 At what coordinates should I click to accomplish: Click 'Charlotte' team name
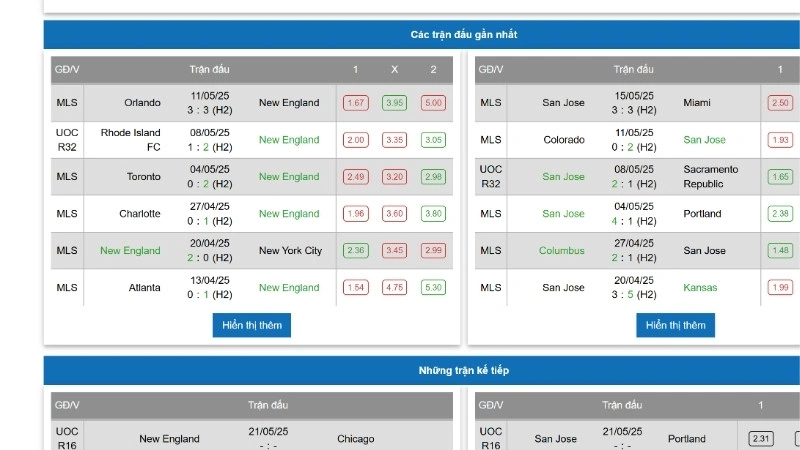[x=140, y=213]
